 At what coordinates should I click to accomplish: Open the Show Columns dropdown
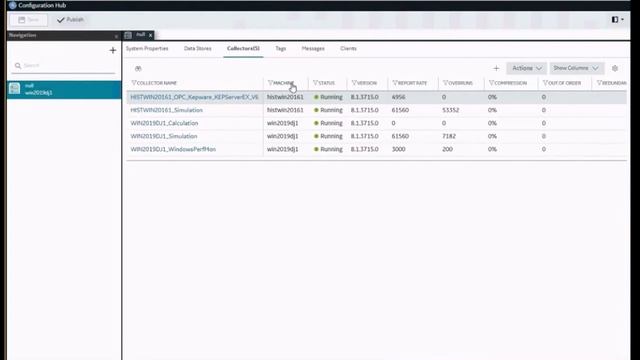click(576, 68)
